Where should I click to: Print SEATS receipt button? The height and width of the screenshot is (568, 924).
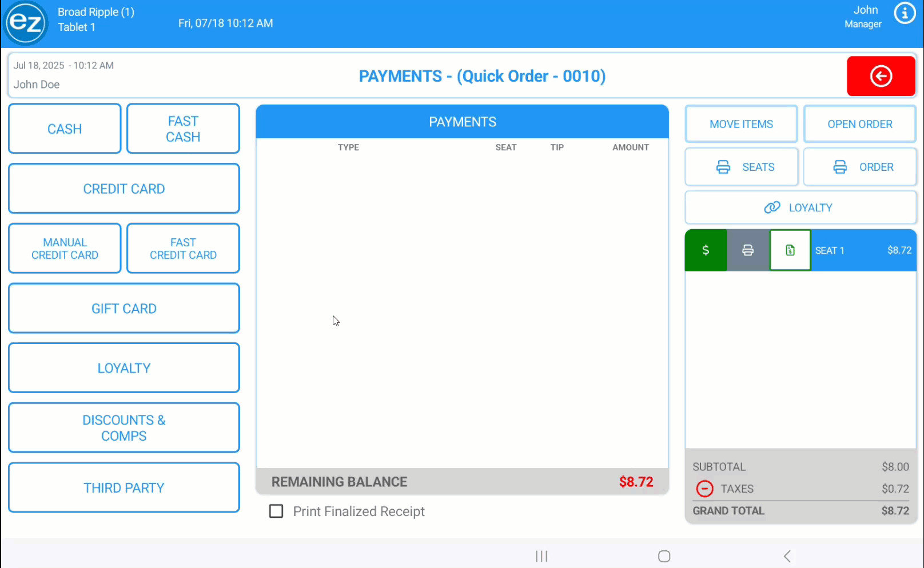pos(741,167)
